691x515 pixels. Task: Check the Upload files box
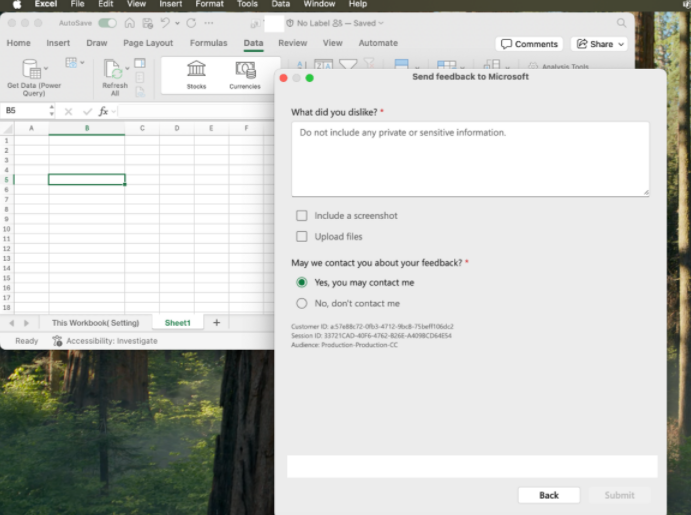click(302, 237)
